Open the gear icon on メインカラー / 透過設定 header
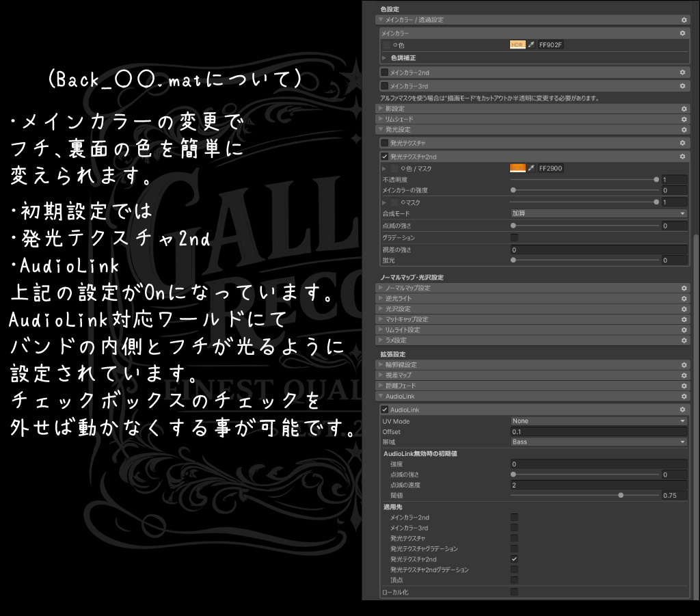Image resolution: width=700 pixels, height=616 pixels. [683, 20]
